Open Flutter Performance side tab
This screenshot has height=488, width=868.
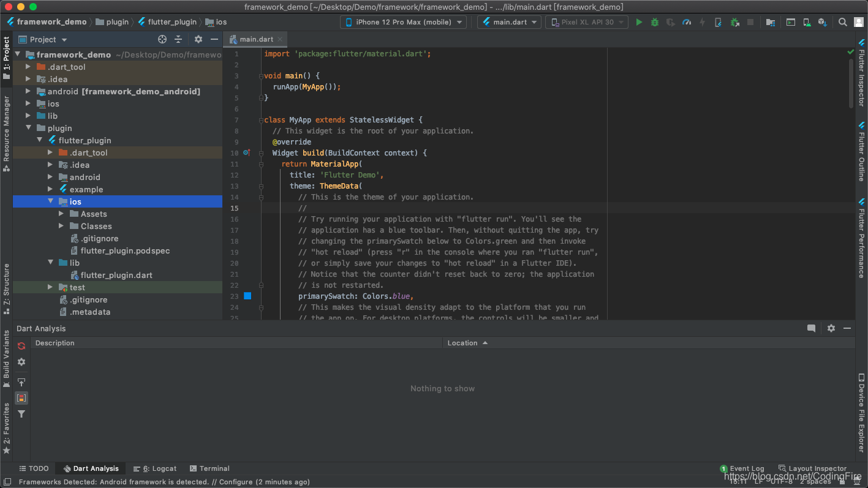861,238
